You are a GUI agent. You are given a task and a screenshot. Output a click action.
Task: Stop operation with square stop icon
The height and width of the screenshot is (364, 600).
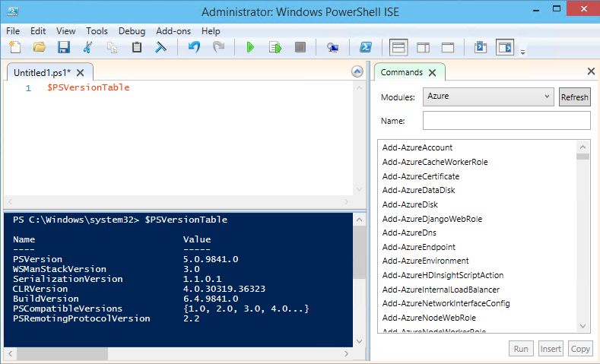pyautogui.click(x=300, y=47)
